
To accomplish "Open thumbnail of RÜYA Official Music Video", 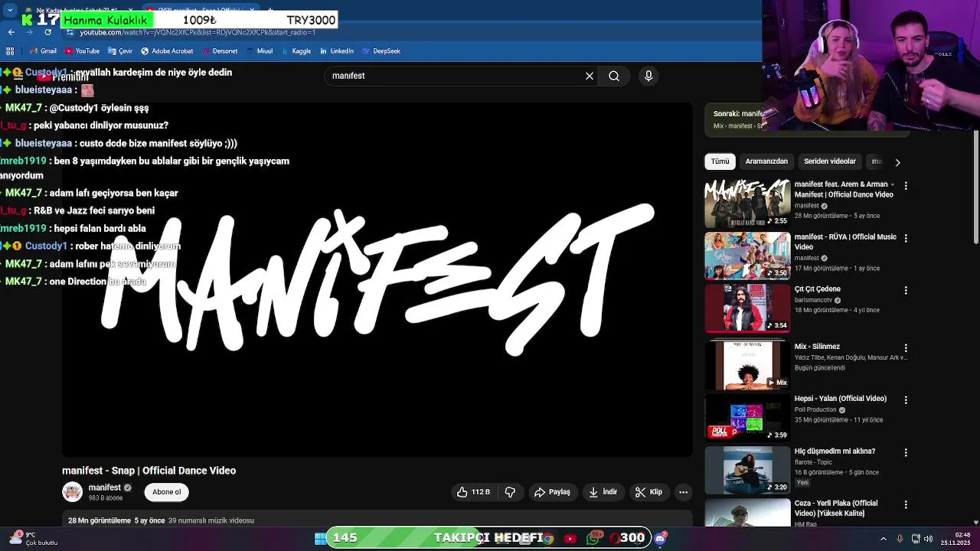I will pos(747,256).
